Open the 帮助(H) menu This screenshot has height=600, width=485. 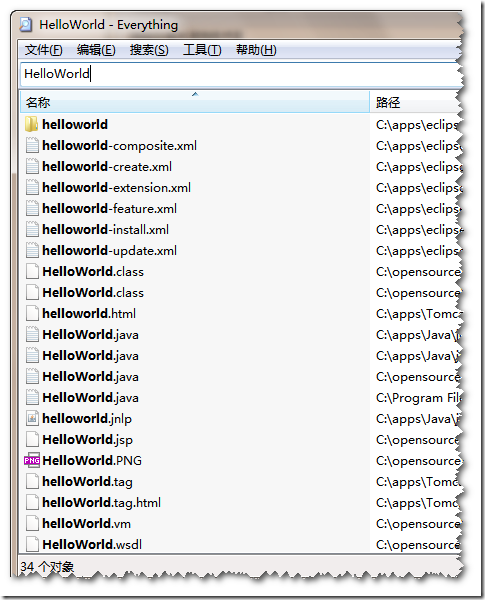(x=256, y=50)
